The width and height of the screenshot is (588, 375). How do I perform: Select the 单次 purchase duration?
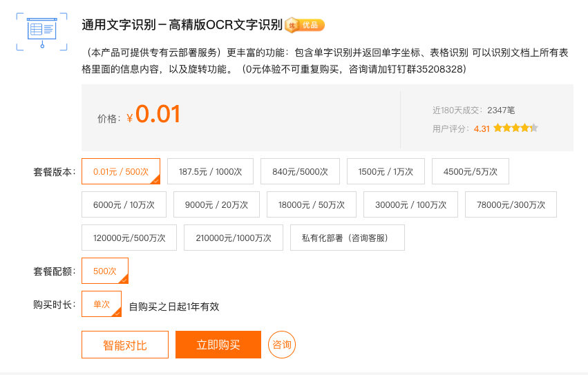pos(102,304)
